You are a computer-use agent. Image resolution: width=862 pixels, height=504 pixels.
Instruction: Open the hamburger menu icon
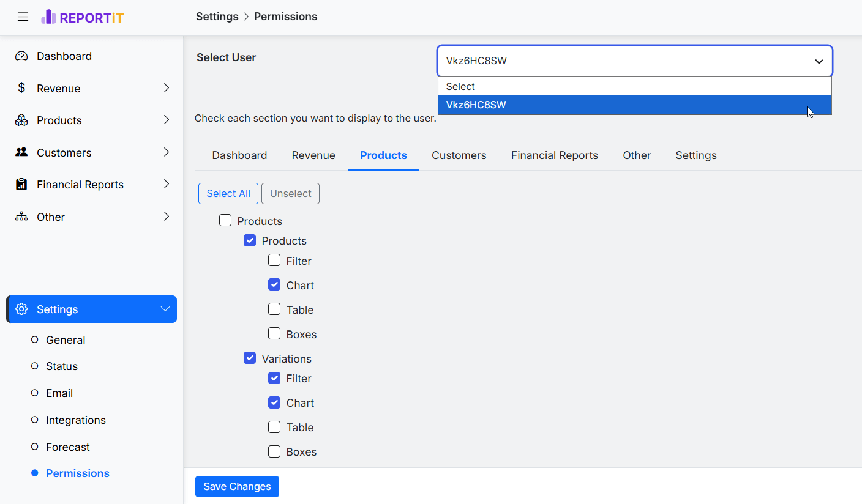(x=23, y=17)
